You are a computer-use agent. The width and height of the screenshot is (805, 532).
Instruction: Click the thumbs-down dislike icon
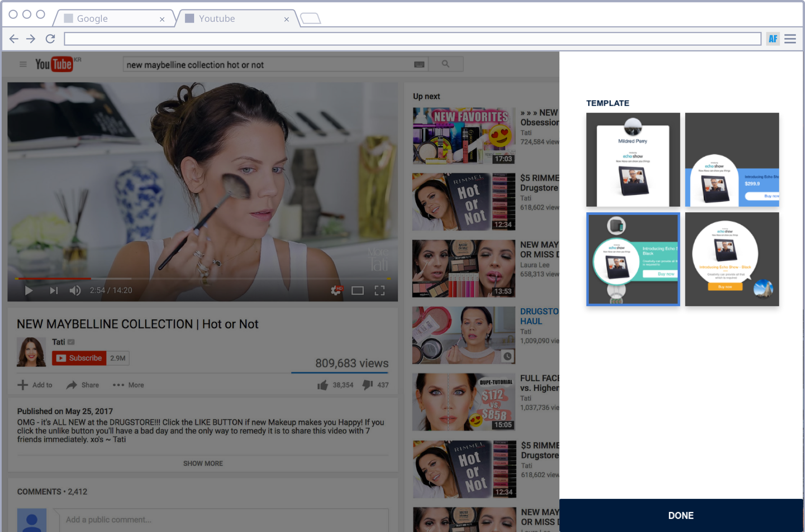368,385
